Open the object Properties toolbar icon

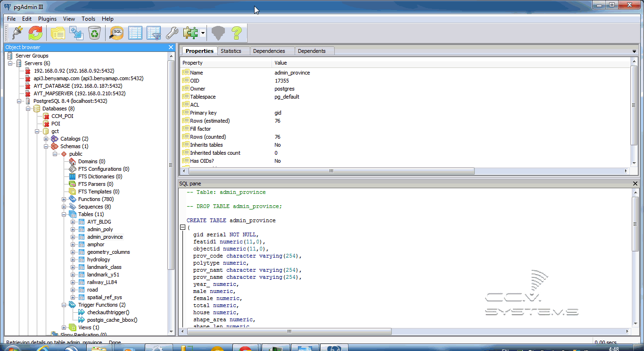coord(58,33)
